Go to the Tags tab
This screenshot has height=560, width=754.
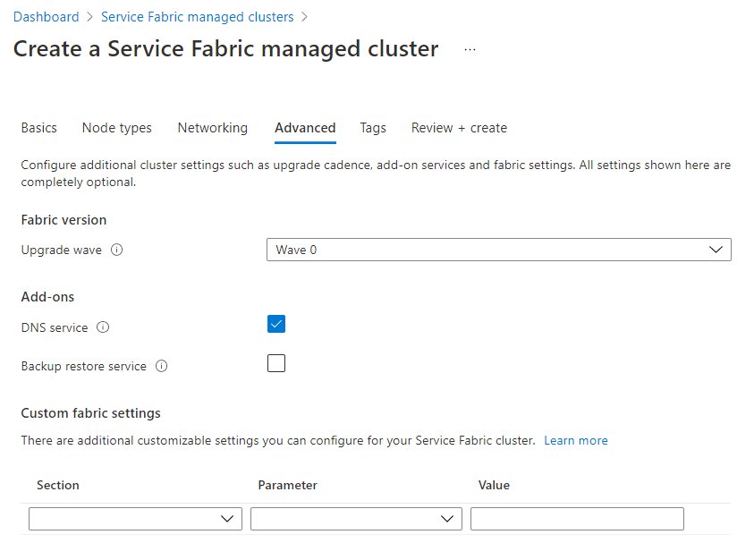pos(373,128)
